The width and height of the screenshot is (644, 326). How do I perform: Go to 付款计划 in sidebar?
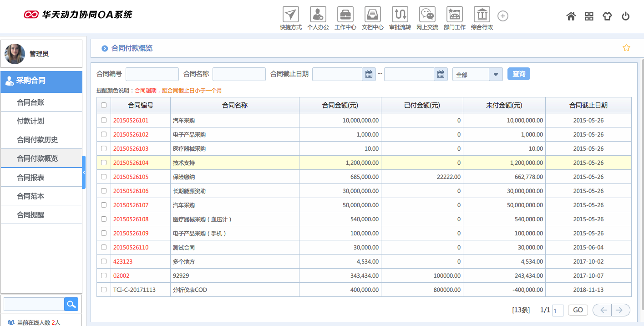30,121
